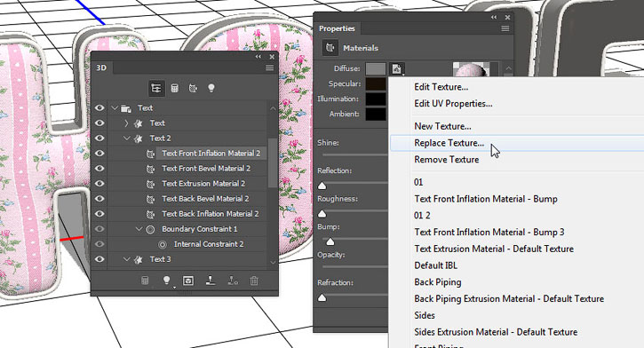Switch to the 3D tab
Image resolution: width=644 pixels, height=348 pixels.
pyautogui.click(x=101, y=67)
